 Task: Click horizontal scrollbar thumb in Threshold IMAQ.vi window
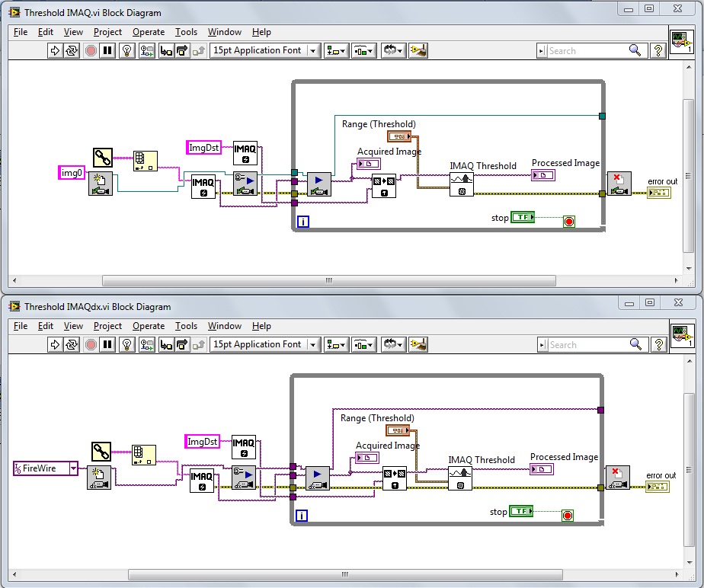(x=329, y=280)
